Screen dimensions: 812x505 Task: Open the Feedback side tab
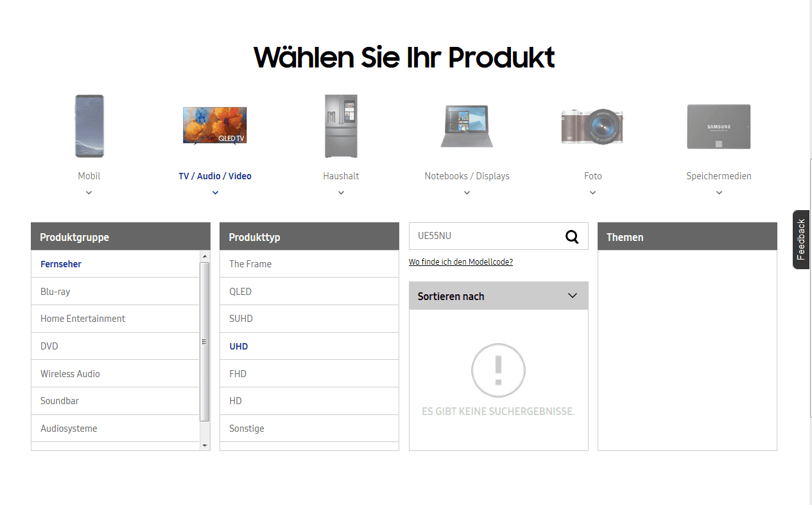801,240
